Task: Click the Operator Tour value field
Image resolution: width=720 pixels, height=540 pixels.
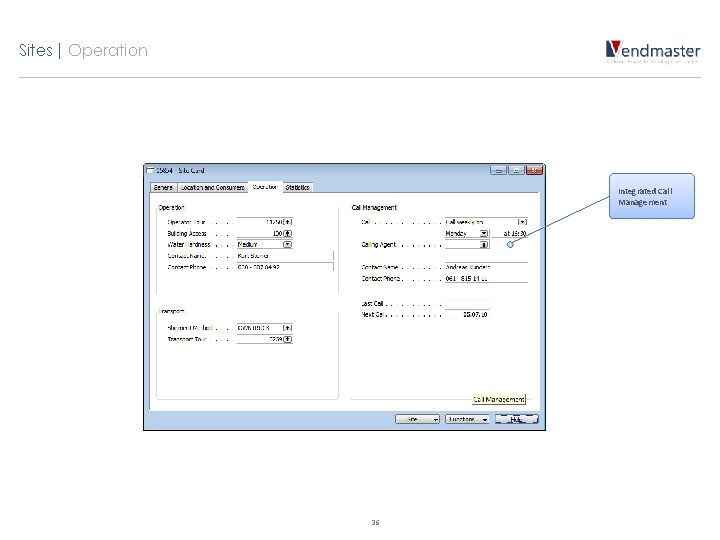Action: [260, 222]
